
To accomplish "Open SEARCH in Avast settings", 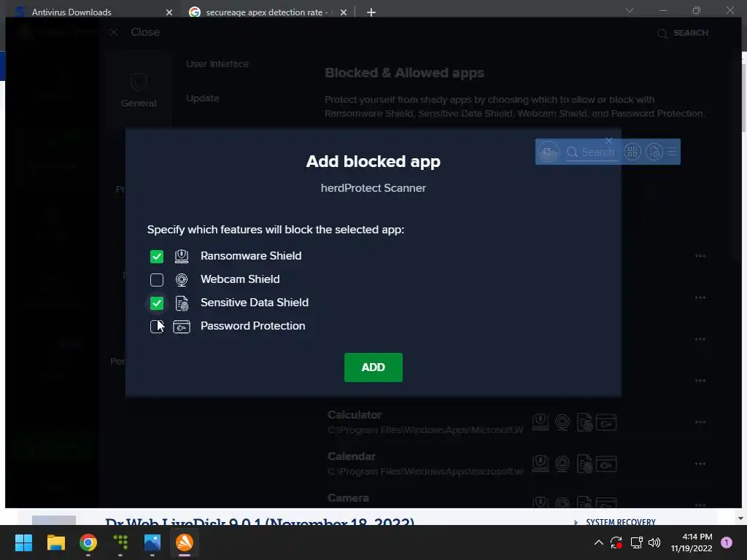I will (683, 33).
